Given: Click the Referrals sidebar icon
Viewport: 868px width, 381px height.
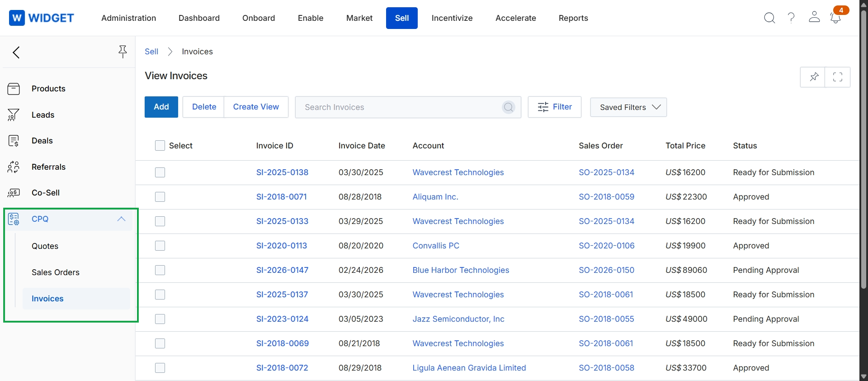Looking at the screenshot, I should [x=14, y=167].
